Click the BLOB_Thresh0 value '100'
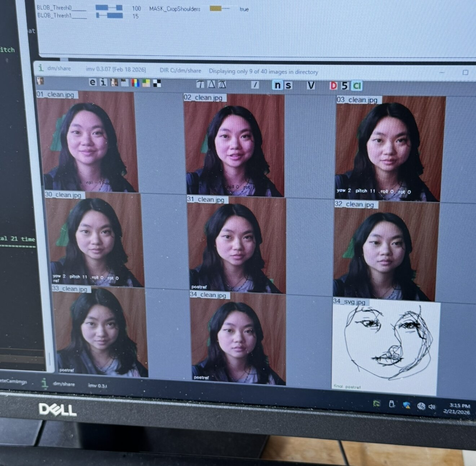476x466 pixels. 136,8
